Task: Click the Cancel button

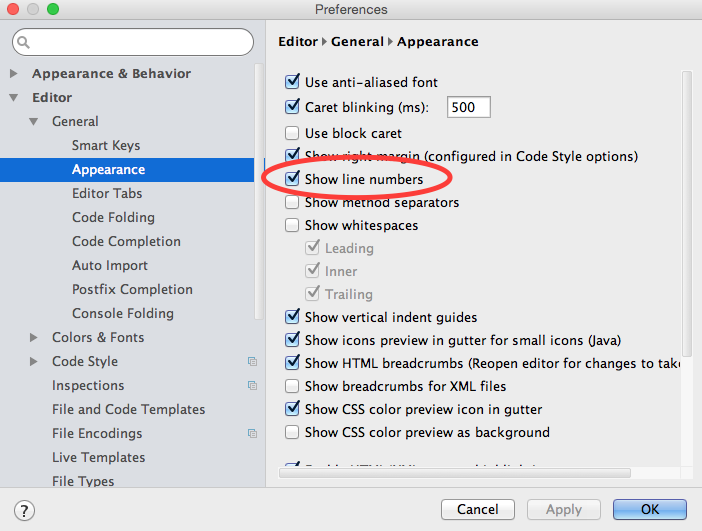Action: tap(477, 509)
